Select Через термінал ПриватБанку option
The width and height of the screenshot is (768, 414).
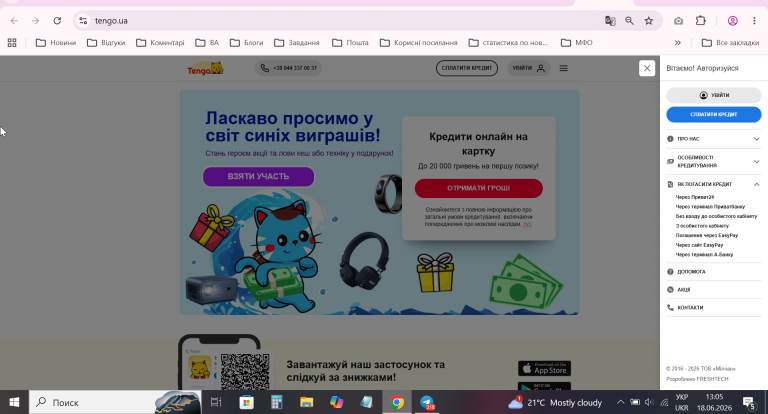click(x=710, y=207)
